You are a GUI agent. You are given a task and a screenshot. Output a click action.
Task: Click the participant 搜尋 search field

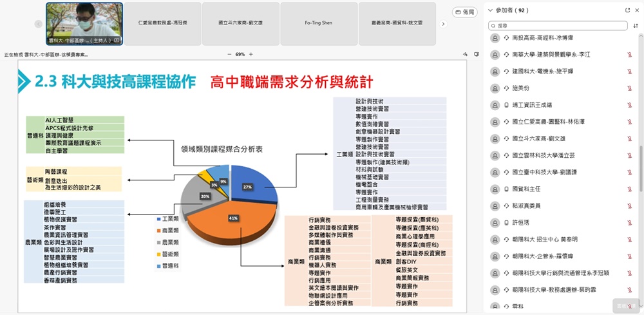tap(558, 26)
